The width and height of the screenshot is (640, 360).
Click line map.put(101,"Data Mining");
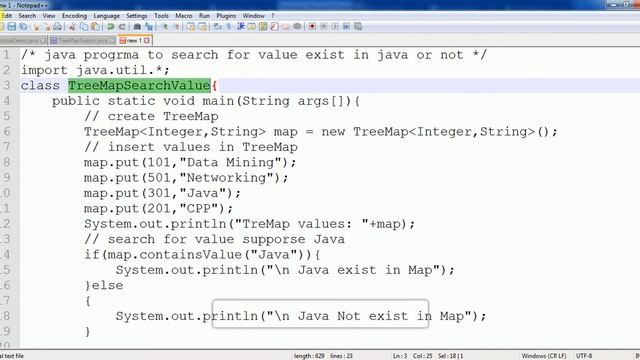point(190,162)
